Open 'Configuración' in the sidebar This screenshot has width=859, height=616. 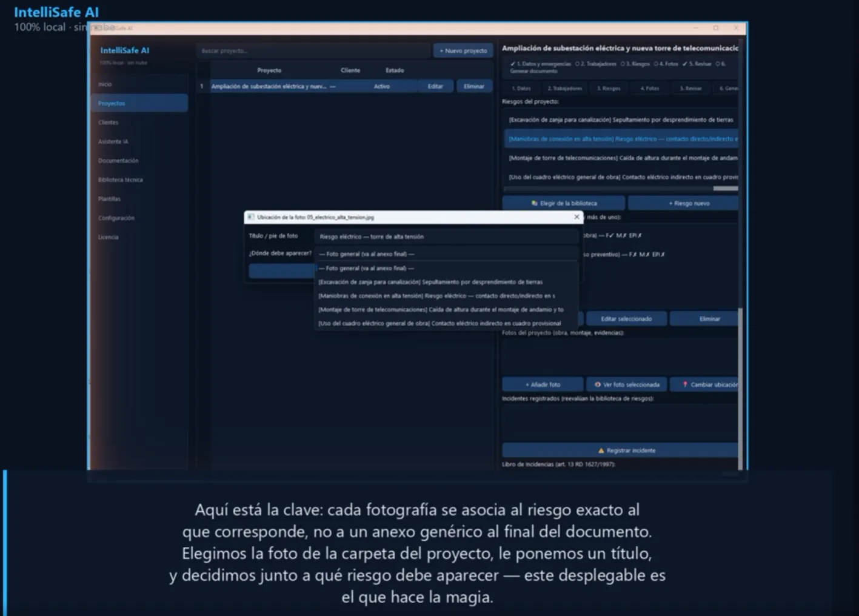(140, 218)
